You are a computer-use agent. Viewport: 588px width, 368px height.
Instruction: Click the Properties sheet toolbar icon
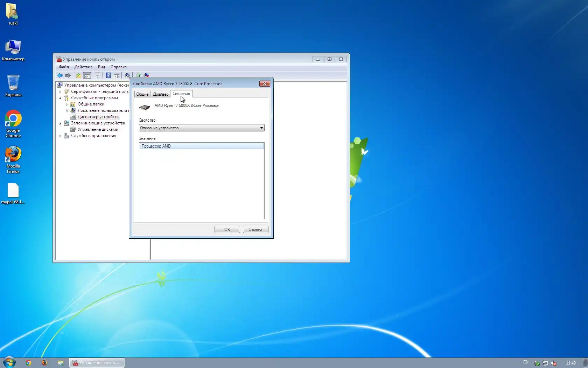[97, 75]
